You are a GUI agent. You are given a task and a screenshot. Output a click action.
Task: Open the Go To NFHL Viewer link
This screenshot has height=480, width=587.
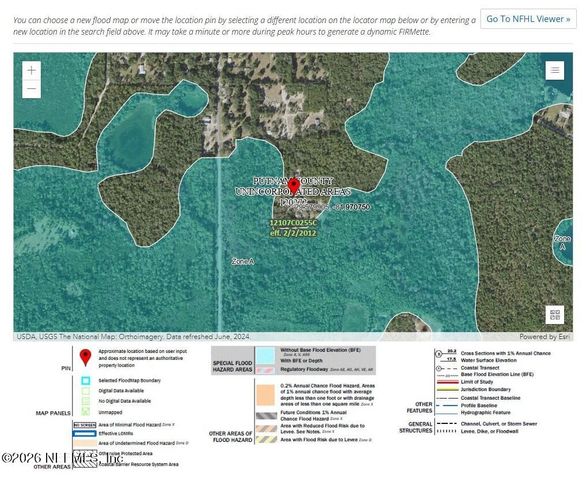coord(528,19)
